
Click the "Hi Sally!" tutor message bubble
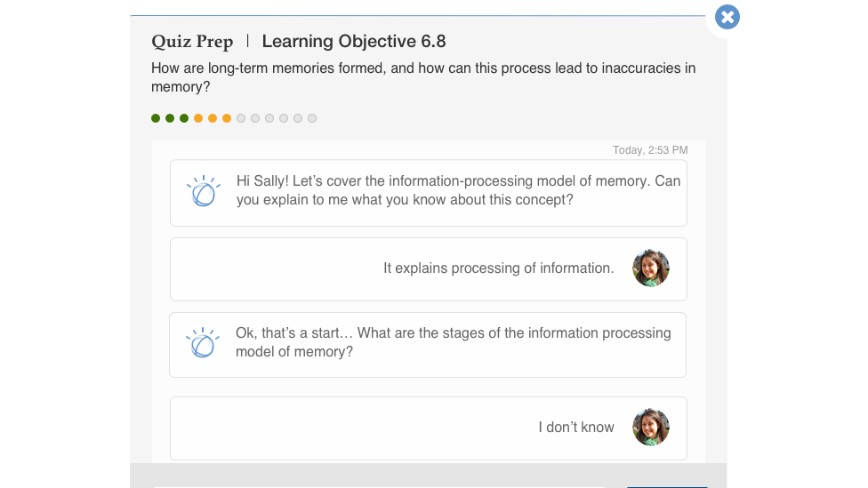[458, 190]
